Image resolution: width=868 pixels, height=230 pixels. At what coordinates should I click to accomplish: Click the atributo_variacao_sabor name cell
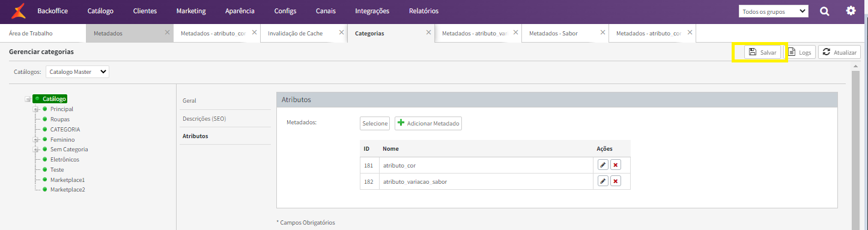(x=485, y=181)
